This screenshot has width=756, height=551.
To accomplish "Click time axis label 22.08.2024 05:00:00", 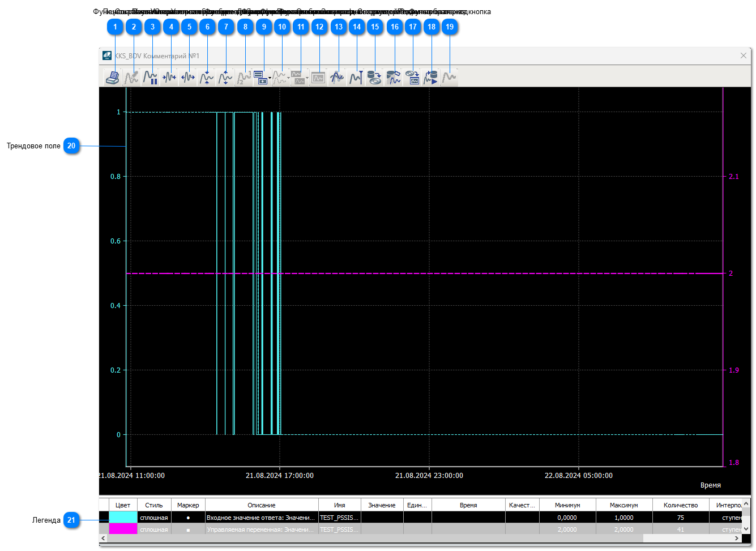I will [579, 476].
